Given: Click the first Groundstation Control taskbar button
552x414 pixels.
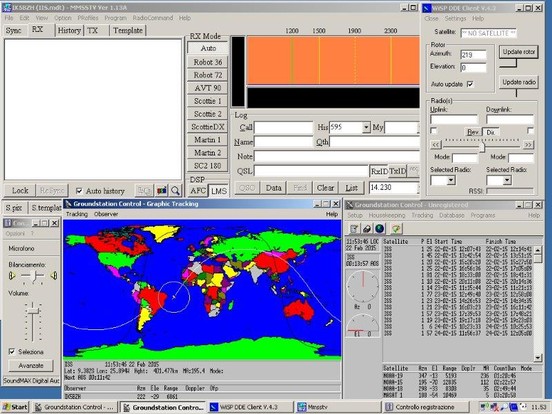Looking at the screenshot, I should pyautogui.click(x=75, y=407).
